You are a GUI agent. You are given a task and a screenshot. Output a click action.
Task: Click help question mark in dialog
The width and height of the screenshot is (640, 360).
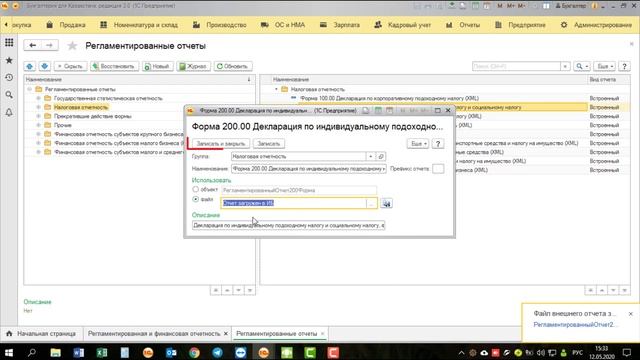(438, 144)
